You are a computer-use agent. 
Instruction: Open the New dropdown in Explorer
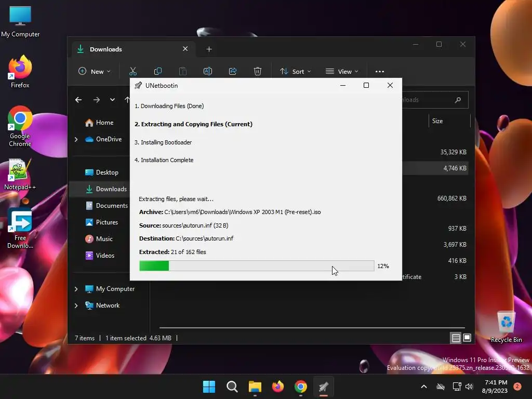(95, 71)
